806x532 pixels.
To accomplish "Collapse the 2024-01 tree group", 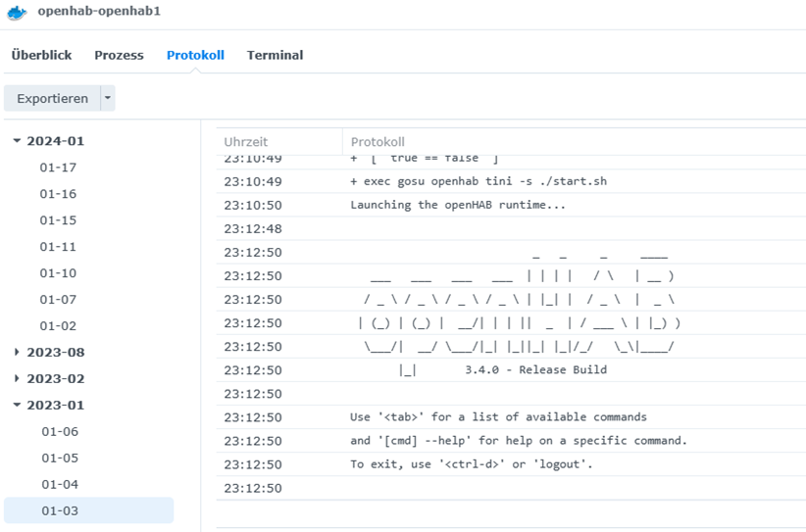I will pos(17,141).
